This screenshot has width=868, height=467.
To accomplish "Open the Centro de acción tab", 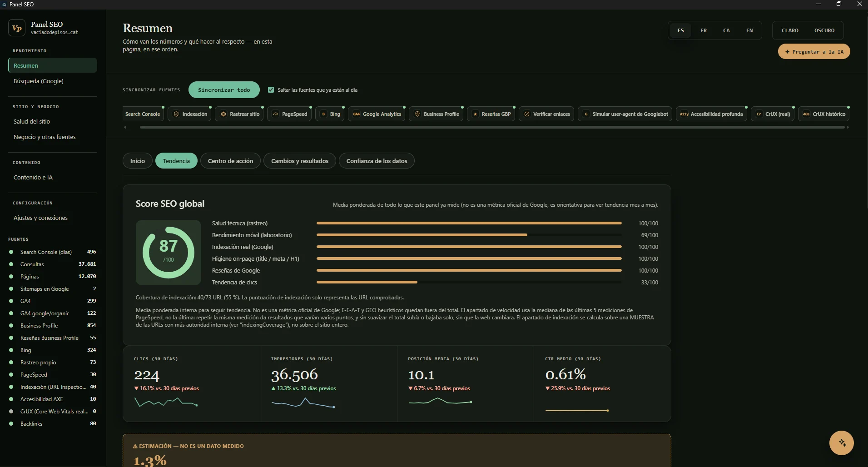I will tap(230, 161).
